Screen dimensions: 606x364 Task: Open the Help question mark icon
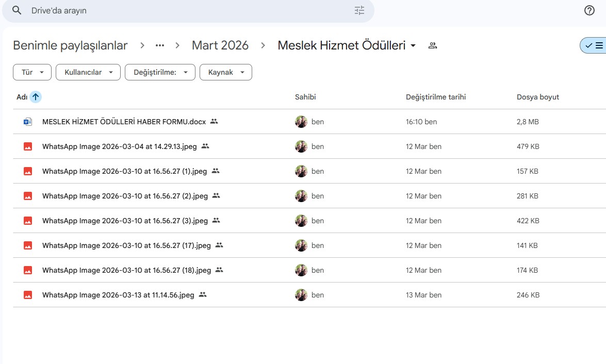coord(589,10)
